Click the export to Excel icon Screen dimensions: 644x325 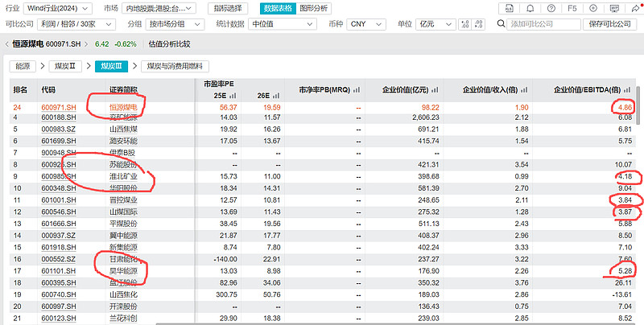[x=509, y=8]
